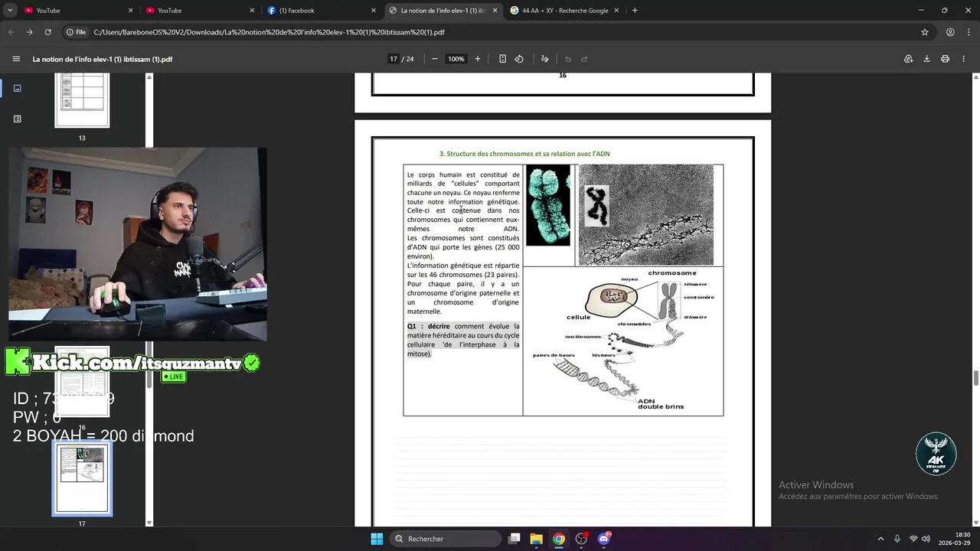This screenshot has width=980, height=551.
Task: Open the Chrome three-dot menu
Action: [969, 32]
